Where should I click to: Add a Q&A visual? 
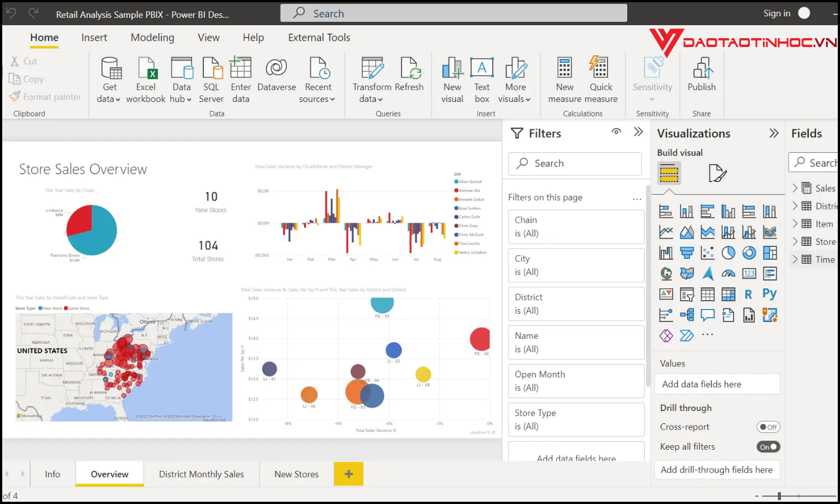click(707, 315)
